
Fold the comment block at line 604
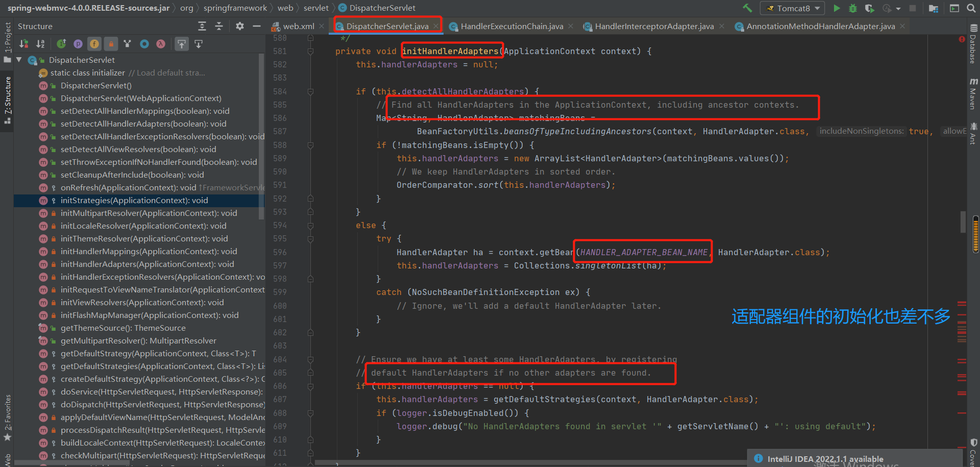pos(310,360)
